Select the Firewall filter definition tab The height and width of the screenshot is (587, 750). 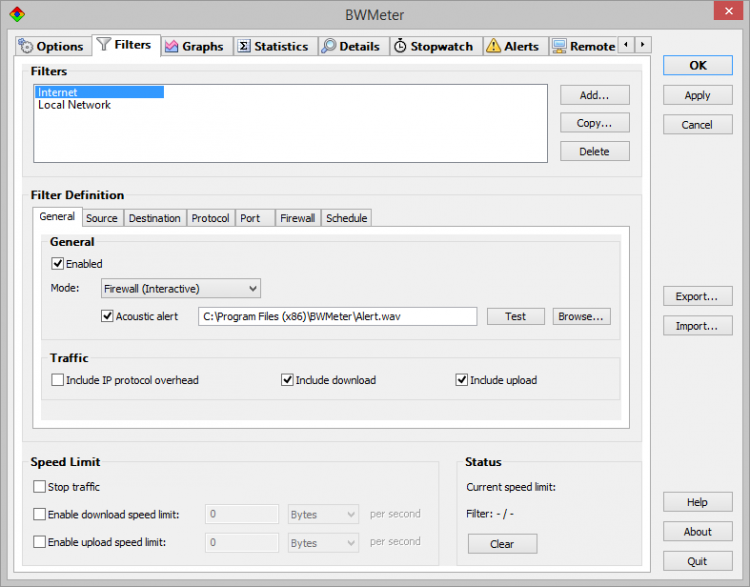[298, 218]
